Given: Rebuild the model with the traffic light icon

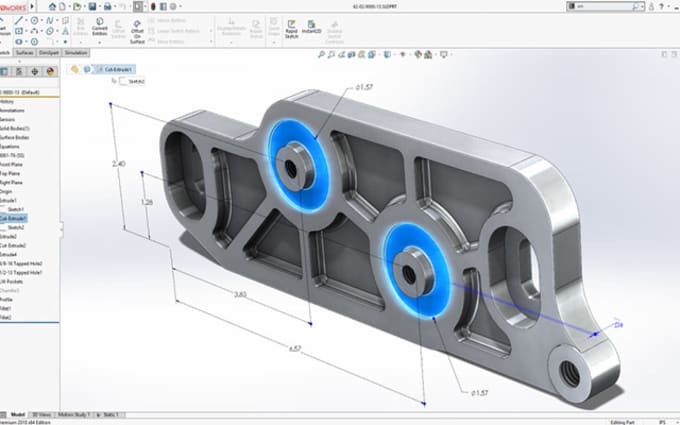Looking at the screenshot, I should 153,6.
